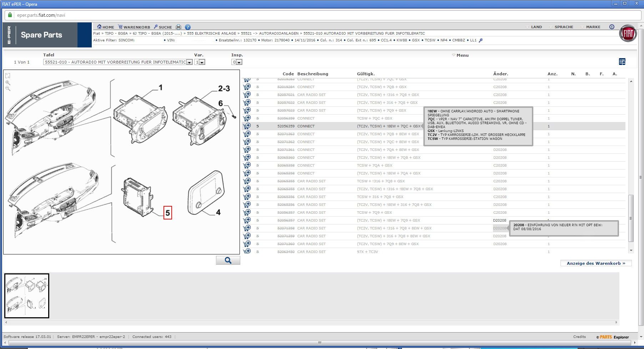644x349 pixels.
Task: Click the key icon after LL1 filter
Action: coord(481,40)
